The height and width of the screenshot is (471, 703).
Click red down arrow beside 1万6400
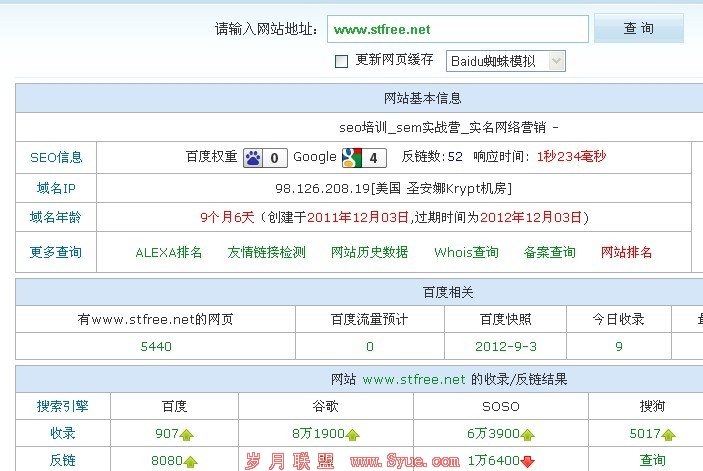point(527,461)
